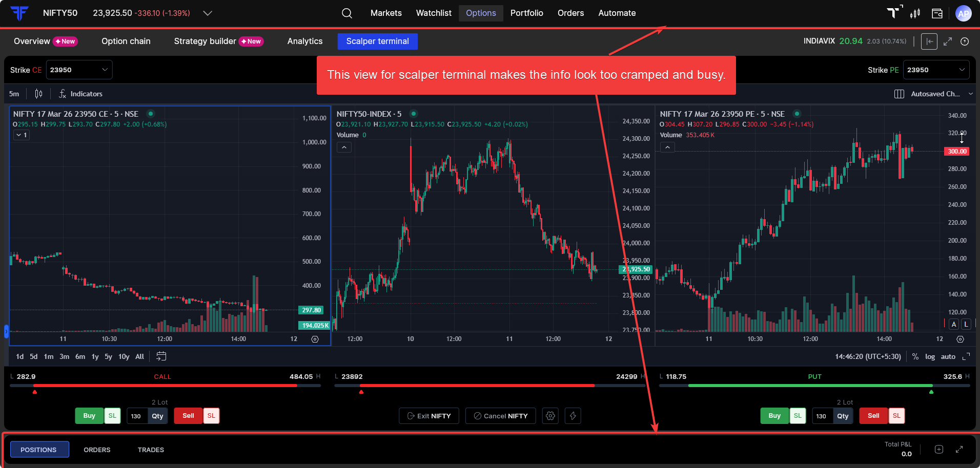Click the Exit NIFTY button
This screenshot has height=468, width=980.
[x=429, y=416]
